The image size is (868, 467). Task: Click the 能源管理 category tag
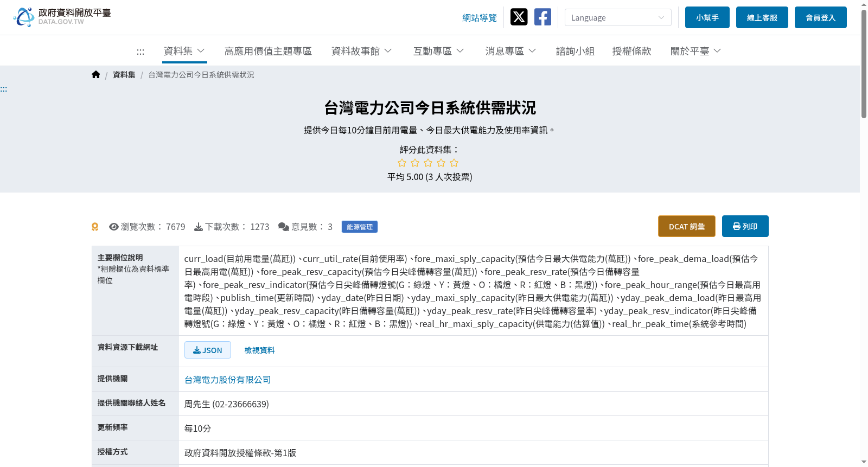(360, 227)
